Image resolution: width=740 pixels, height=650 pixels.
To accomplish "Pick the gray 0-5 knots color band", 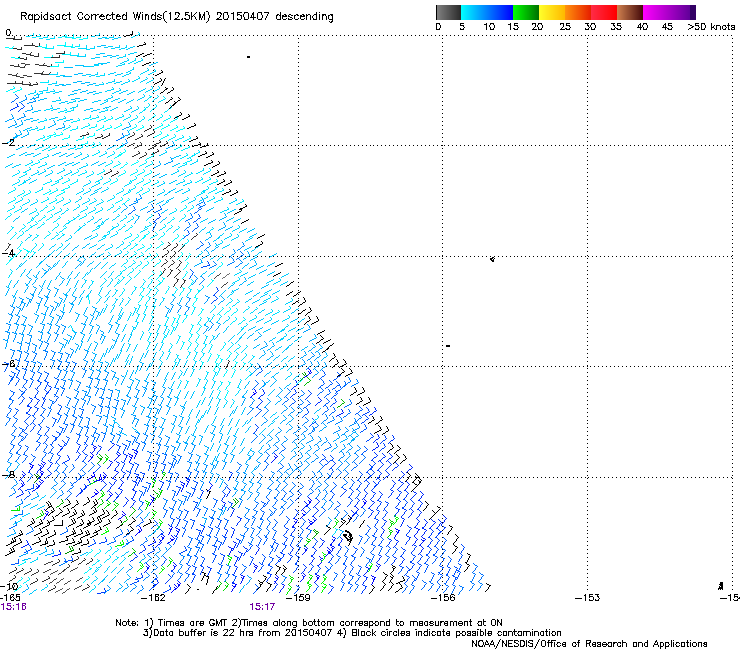I will pyautogui.click(x=448, y=12).
